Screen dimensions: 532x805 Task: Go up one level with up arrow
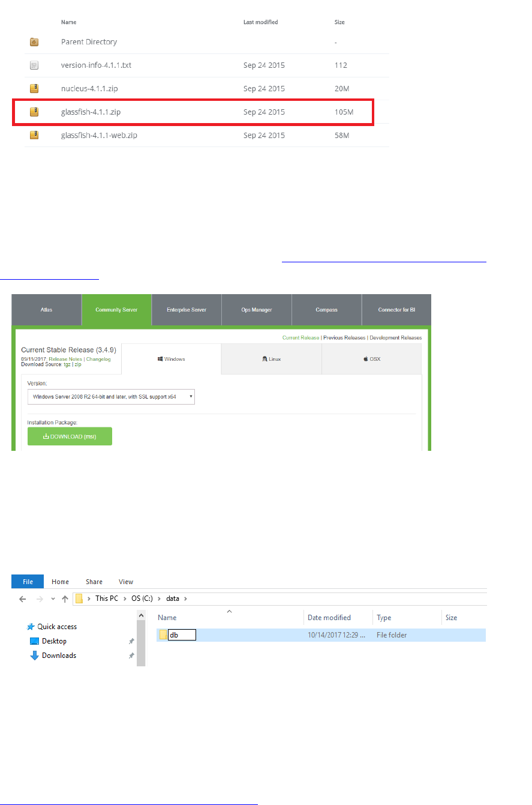[x=65, y=598]
